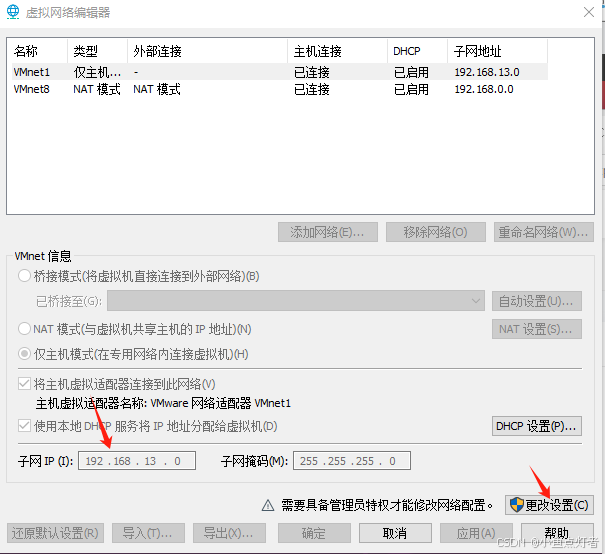Click VMnet8 external connection NAT 模式

(x=157, y=89)
